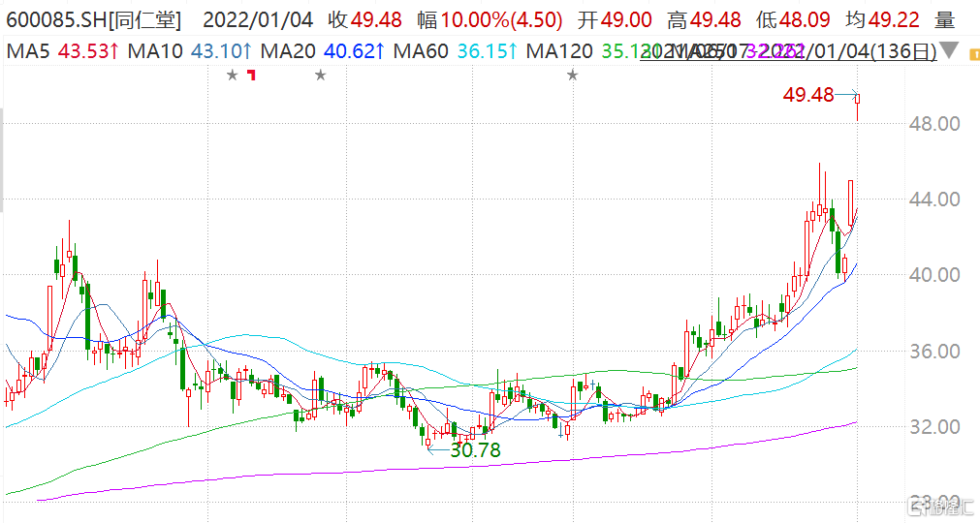The image size is (980, 523).
Task: Click closing price 收49.48
Action: [x=365, y=20]
